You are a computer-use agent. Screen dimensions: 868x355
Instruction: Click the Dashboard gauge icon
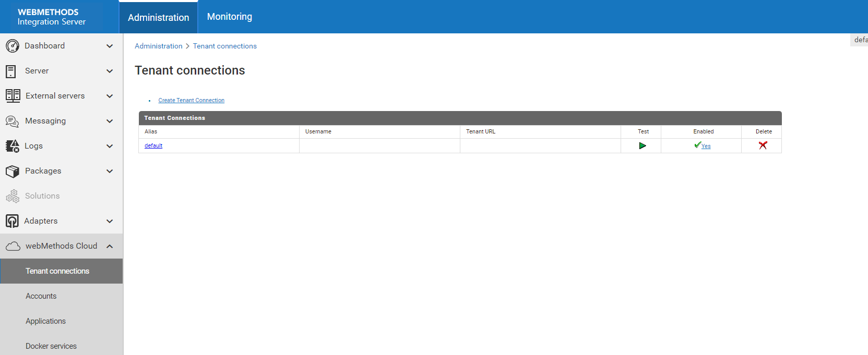coord(13,46)
